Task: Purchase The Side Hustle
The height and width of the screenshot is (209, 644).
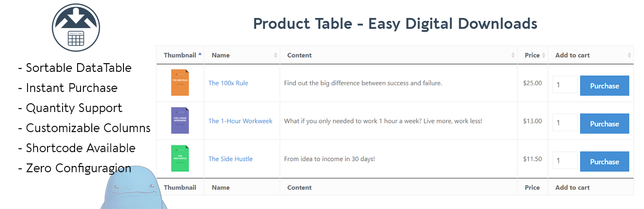Action: click(604, 162)
